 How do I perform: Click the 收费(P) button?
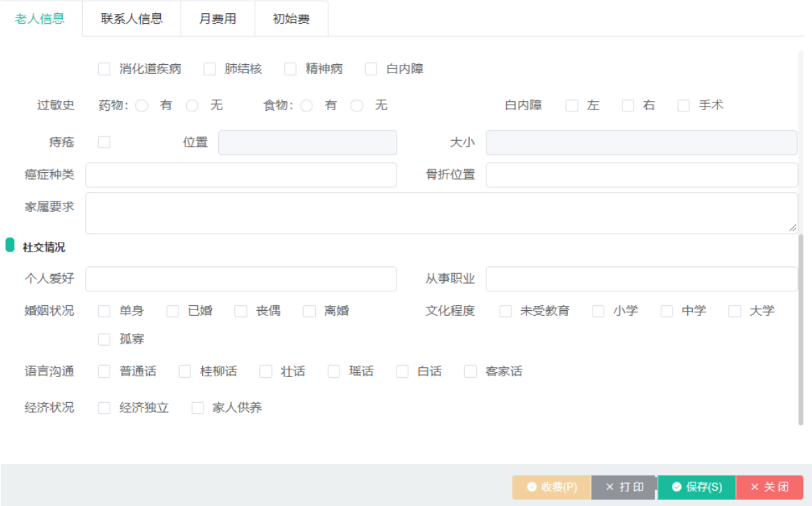[x=551, y=487]
